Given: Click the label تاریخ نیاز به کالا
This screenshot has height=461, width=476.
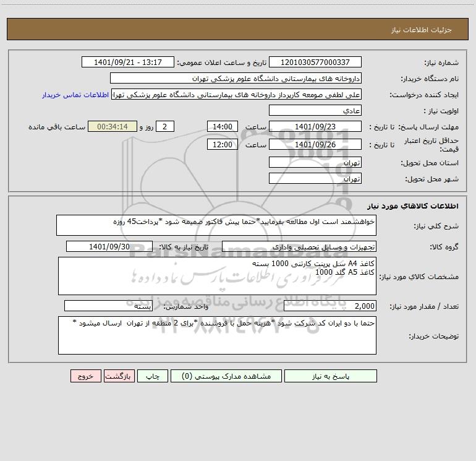Looking at the screenshot, I should coord(184,248).
